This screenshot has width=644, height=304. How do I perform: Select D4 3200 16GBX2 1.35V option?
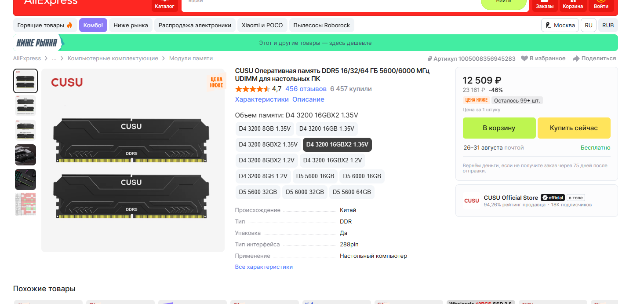click(x=337, y=144)
